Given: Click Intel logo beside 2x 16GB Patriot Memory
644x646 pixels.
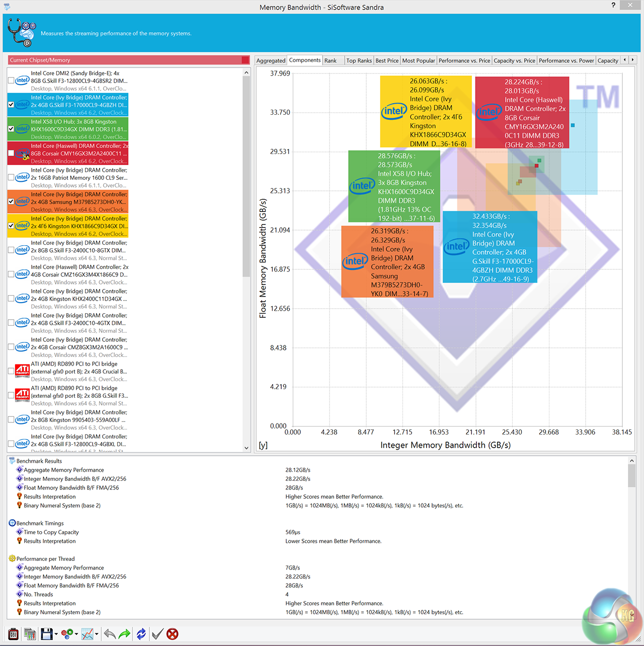Looking at the screenshot, I should pos(22,177).
